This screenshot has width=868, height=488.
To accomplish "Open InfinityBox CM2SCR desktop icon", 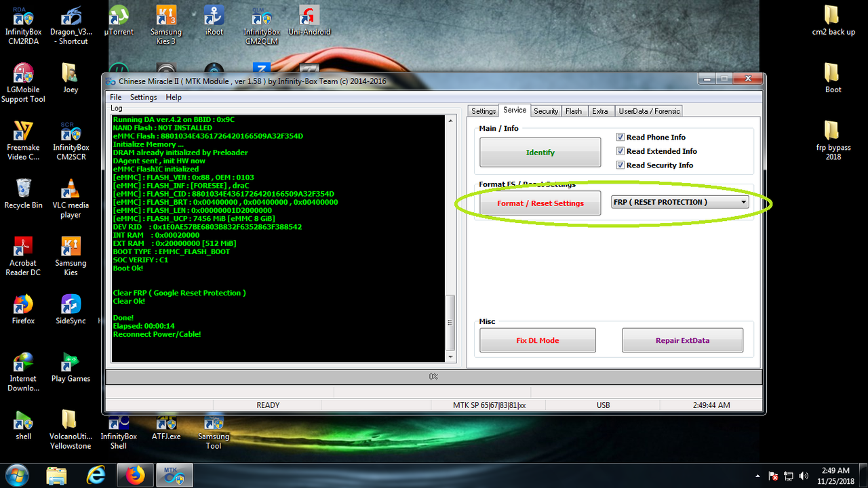I will point(71,140).
